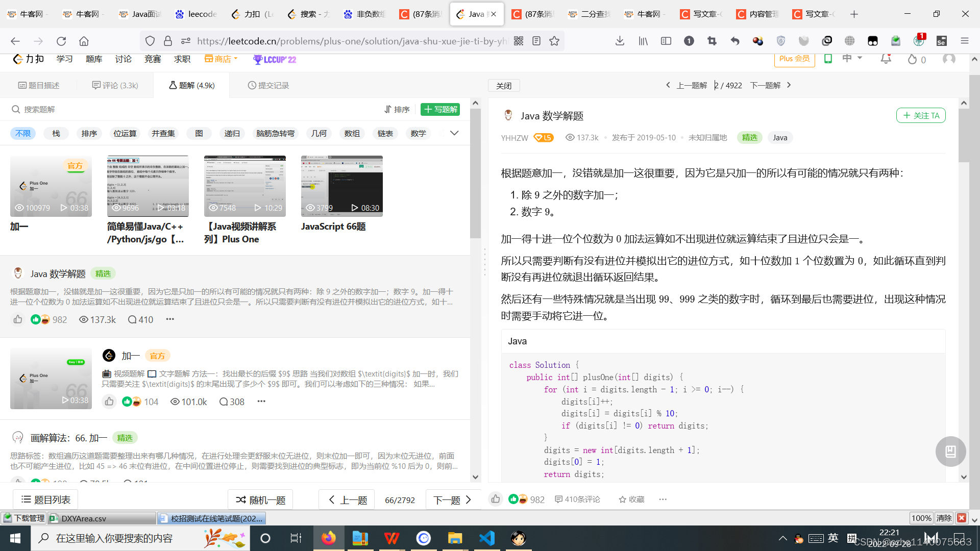Open the '题目列表' problem list panel

[x=46, y=500]
